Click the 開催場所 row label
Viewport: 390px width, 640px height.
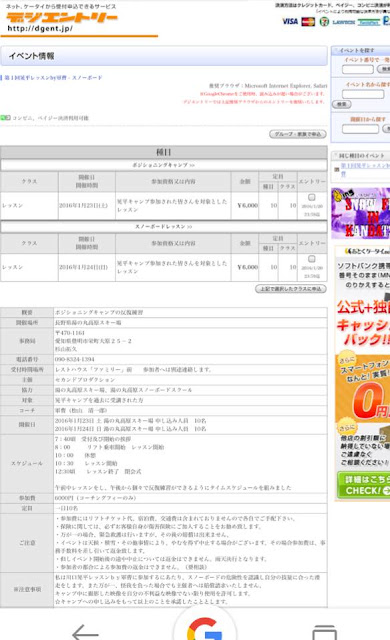pyautogui.click(x=27, y=322)
